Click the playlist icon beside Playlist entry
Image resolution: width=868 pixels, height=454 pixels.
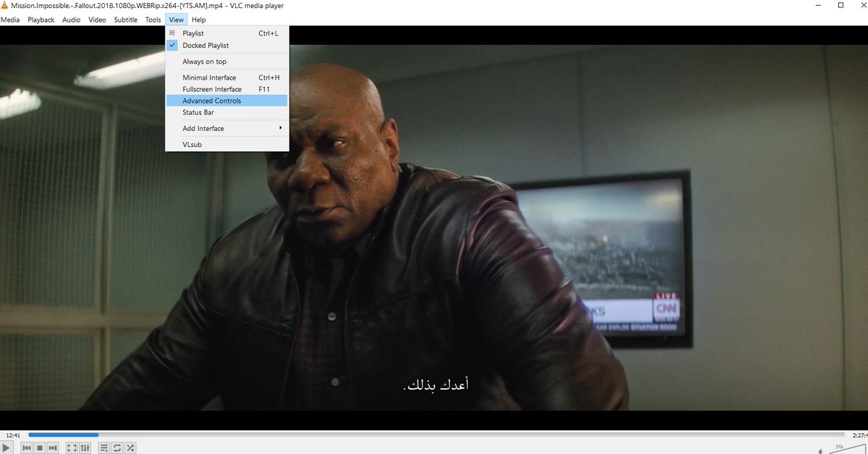pyautogui.click(x=172, y=33)
